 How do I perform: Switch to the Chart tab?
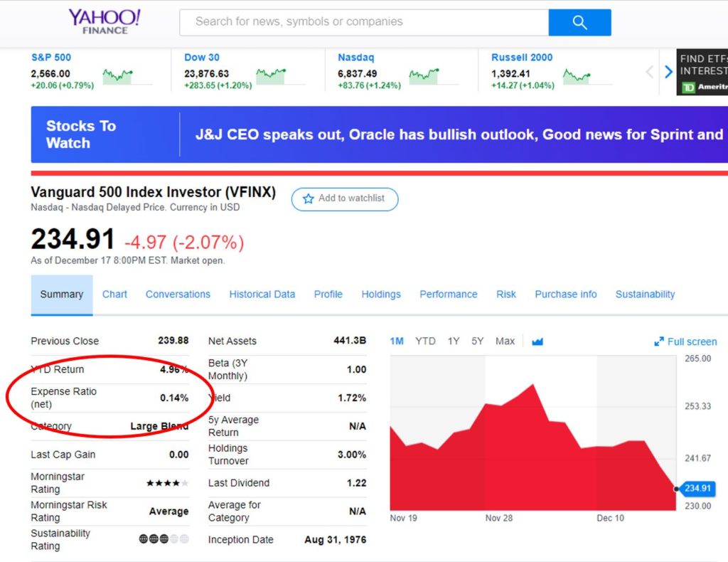click(x=114, y=295)
